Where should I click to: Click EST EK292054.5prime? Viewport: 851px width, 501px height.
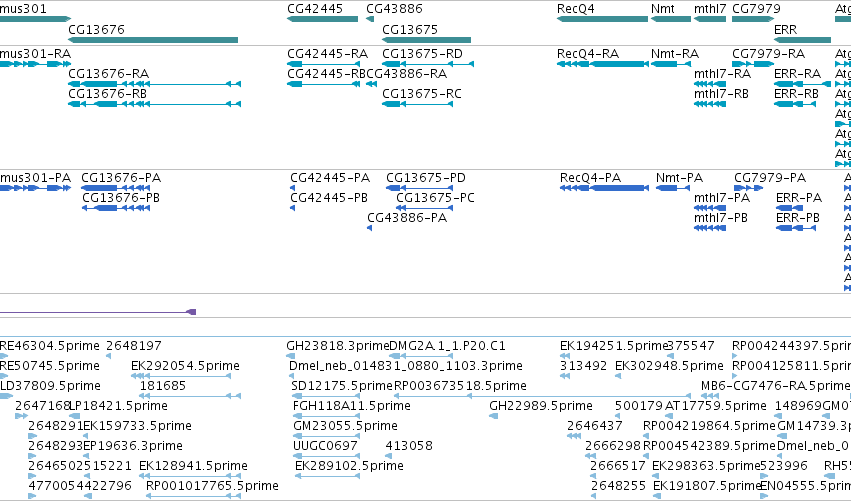point(186,366)
